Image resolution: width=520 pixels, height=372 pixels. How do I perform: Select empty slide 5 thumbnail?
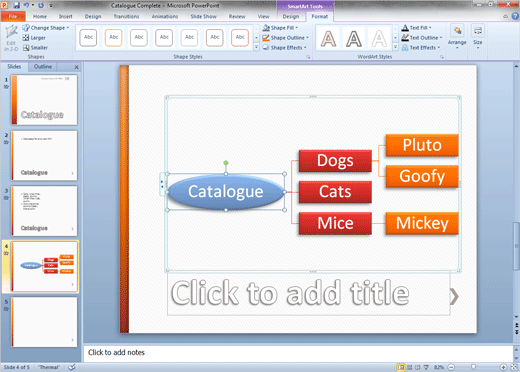(x=44, y=322)
